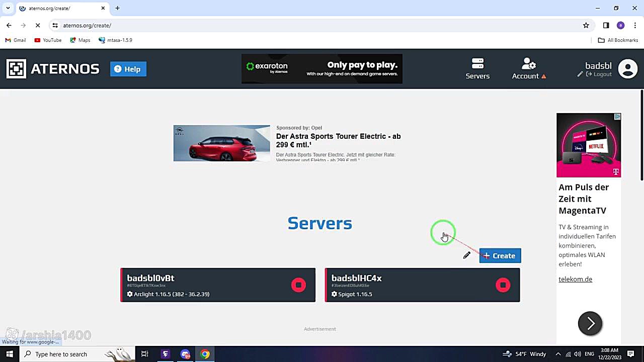The image size is (644, 362).
Task: Go back in browser
Action: [9, 25]
